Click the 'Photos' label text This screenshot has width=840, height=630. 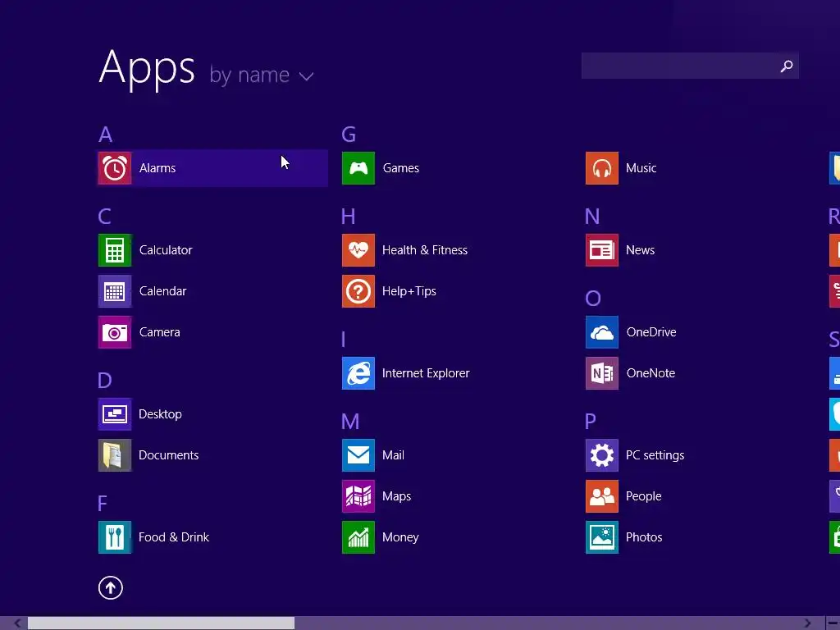point(644,537)
